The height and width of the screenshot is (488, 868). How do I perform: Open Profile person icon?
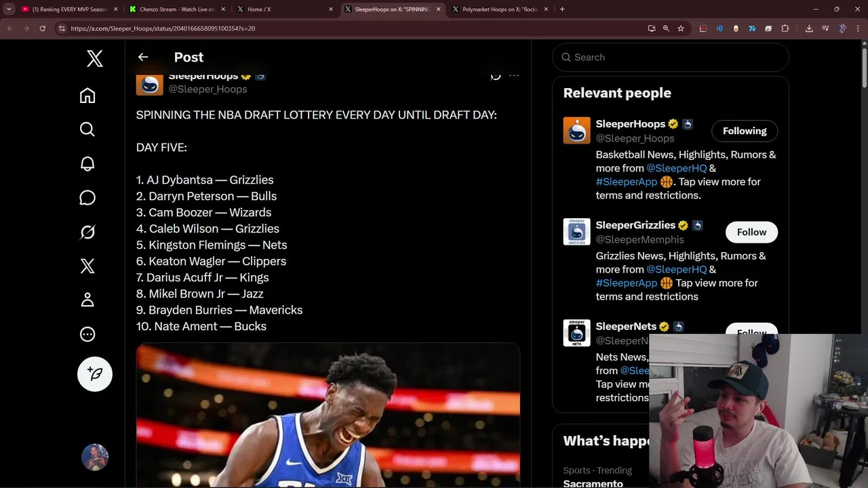(x=87, y=300)
